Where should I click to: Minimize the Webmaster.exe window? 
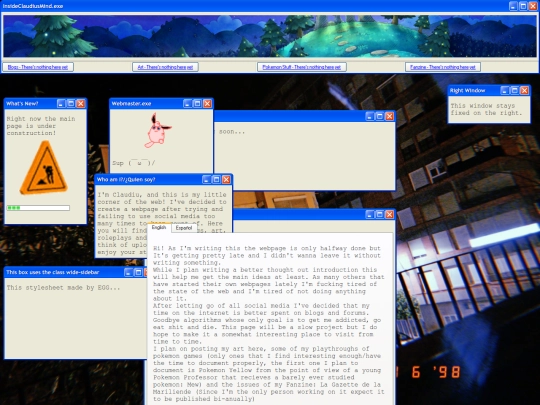pos(188,103)
